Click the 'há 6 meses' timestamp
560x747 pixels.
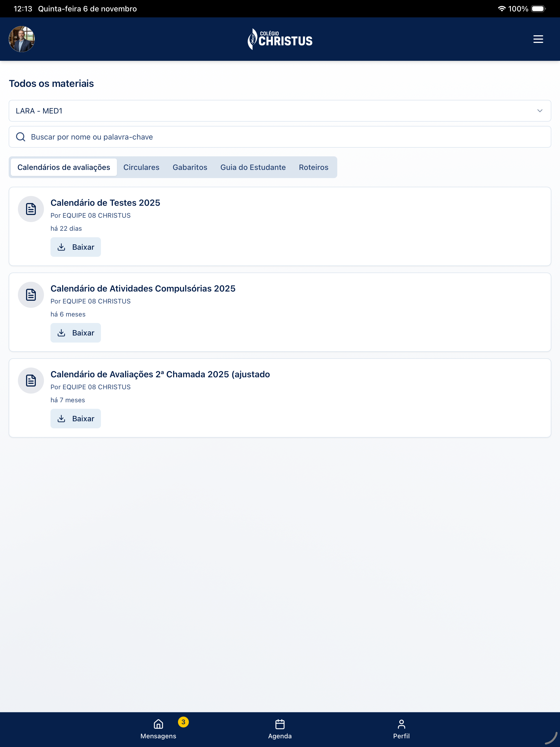point(68,314)
